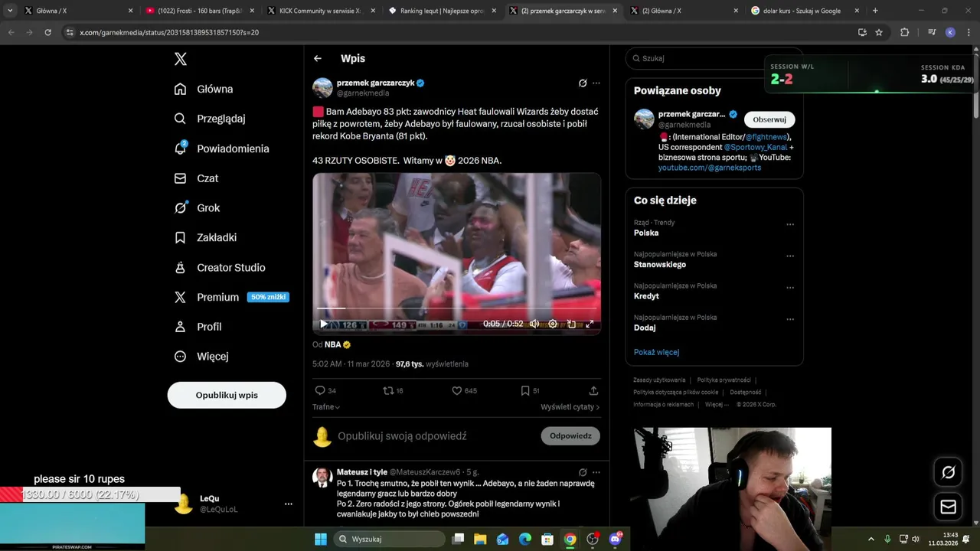Click Grok icon on Mateusz i tyle reply
The height and width of the screenshot is (551, 980).
[x=583, y=472]
